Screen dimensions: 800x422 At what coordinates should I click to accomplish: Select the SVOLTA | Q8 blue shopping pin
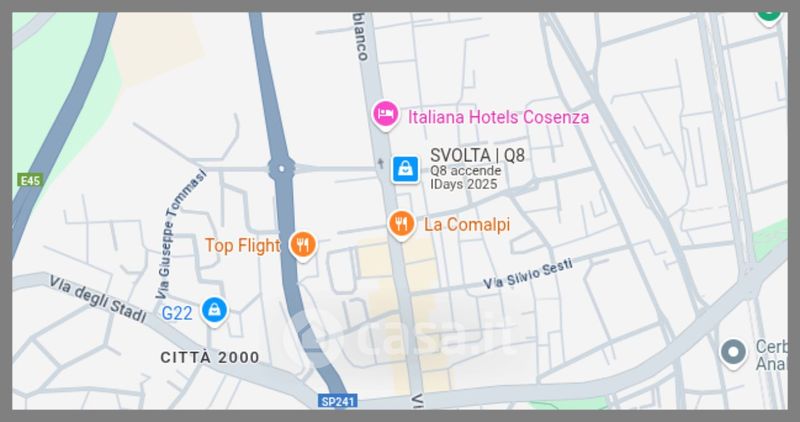point(406,169)
